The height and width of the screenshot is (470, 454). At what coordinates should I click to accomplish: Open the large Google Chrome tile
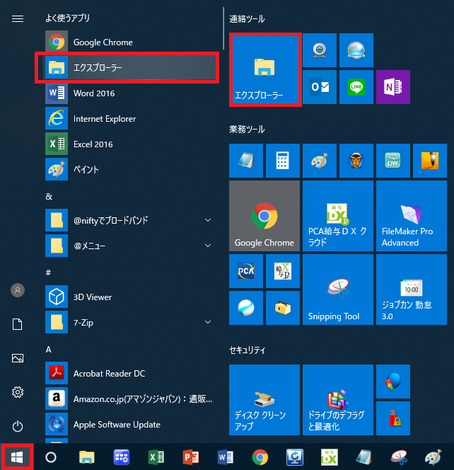[x=264, y=216]
